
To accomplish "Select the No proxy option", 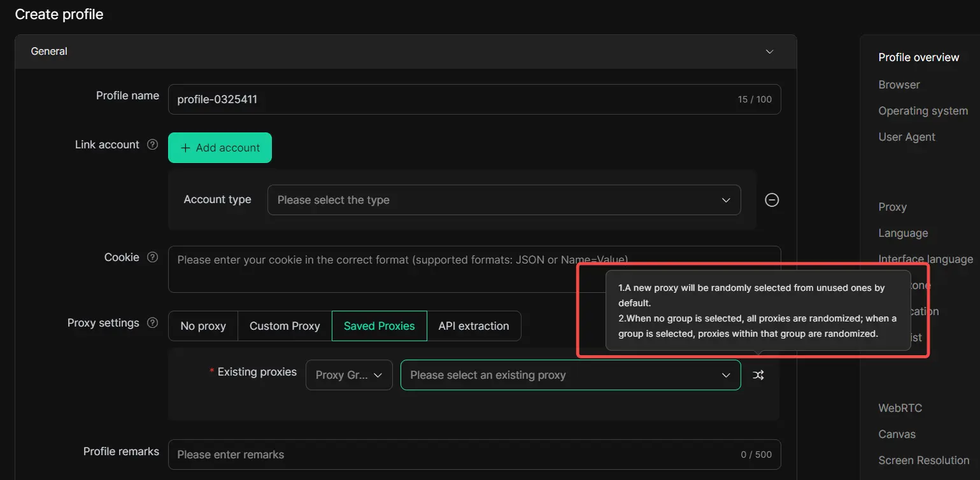I will coord(203,326).
